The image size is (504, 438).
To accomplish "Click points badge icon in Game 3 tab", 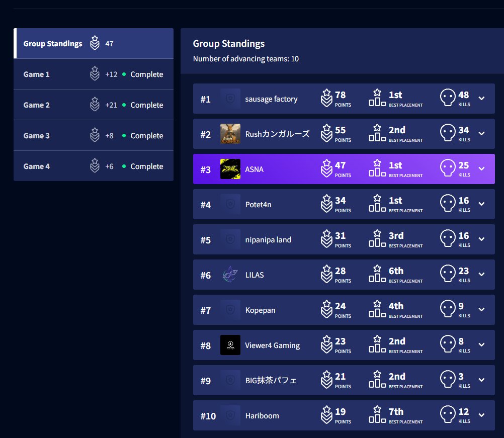I will tap(95, 135).
